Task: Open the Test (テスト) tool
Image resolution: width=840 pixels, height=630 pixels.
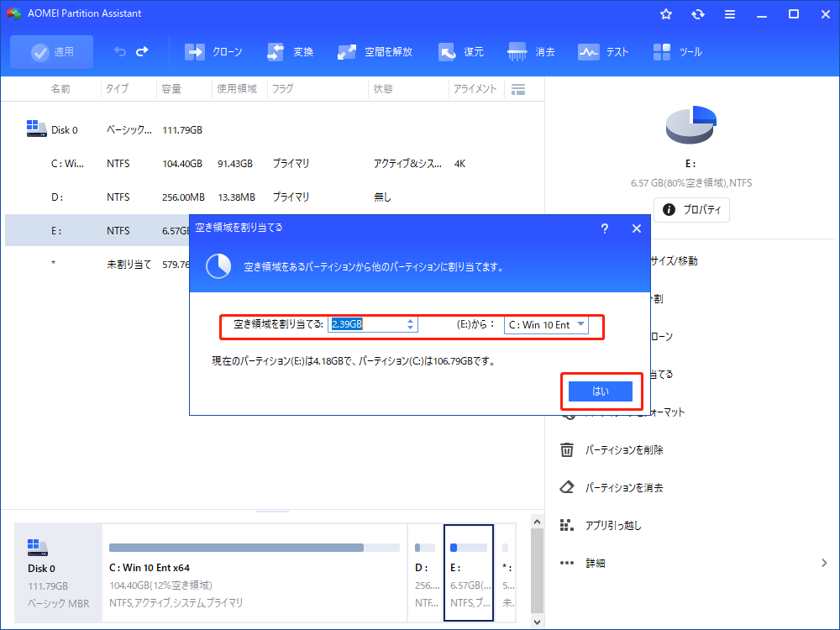Action: point(602,52)
